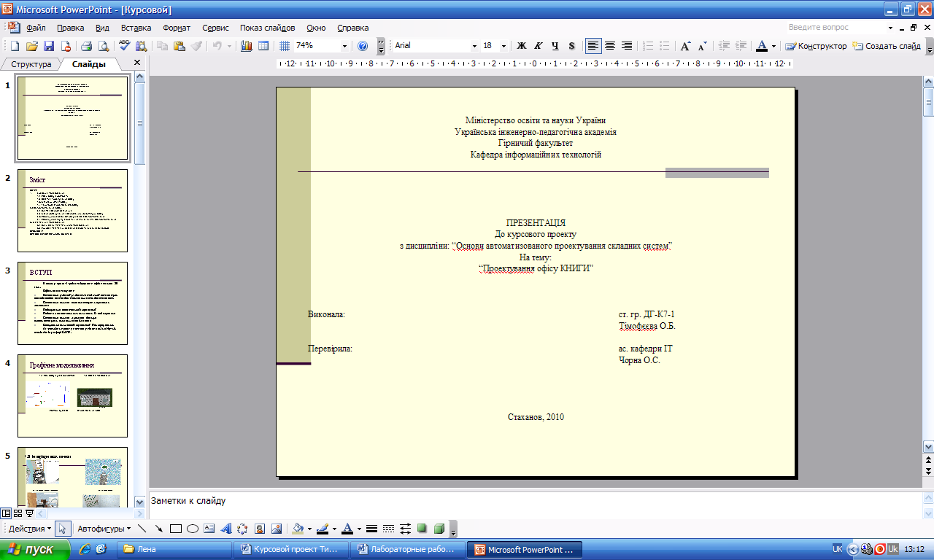Insert WordArt object
Image resolution: width=934 pixels, height=560 pixels.
226,529
